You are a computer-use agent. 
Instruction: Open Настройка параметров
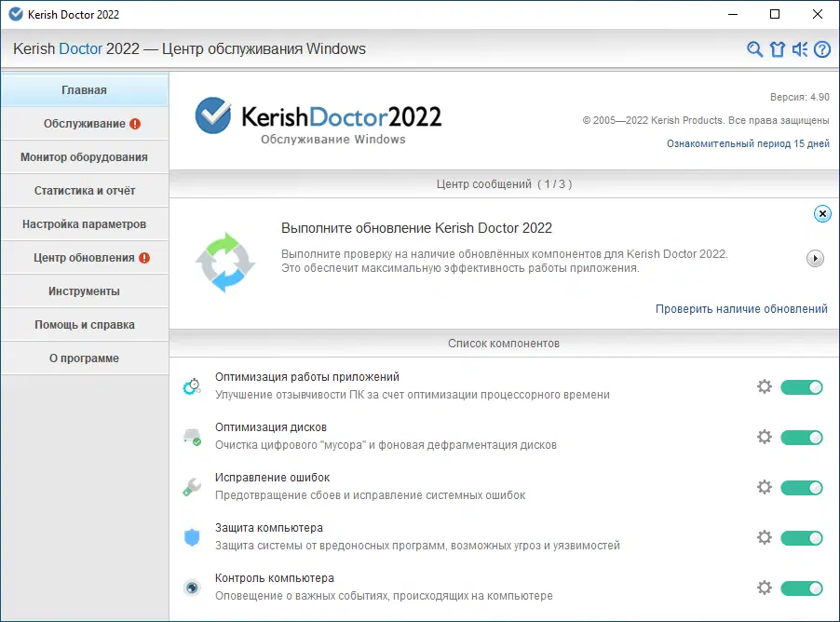(84, 224)
